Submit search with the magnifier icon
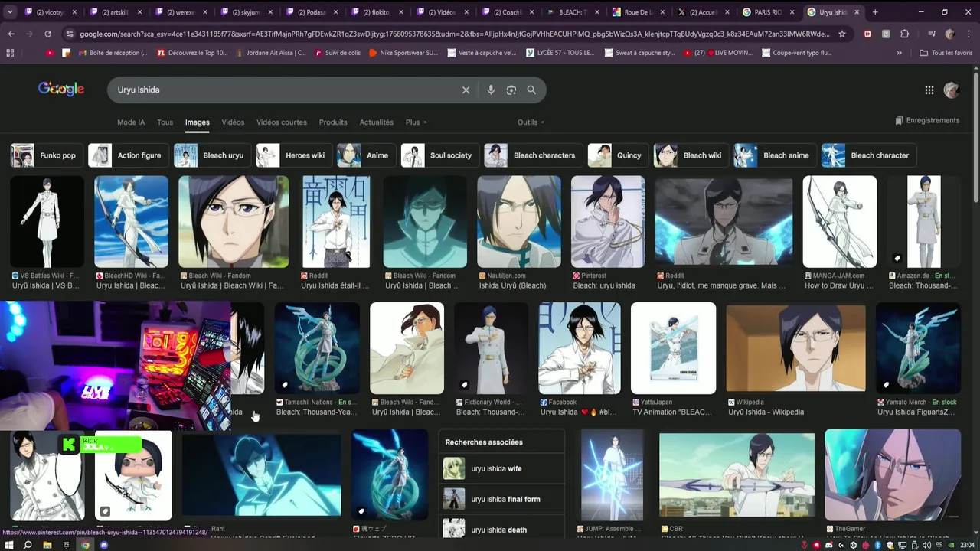980x551 pixels. pyautogui.click(x=531, y=90)
